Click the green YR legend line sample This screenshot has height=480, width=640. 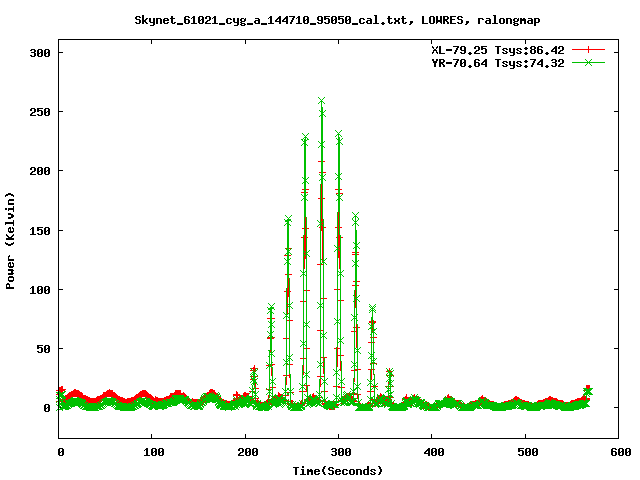589,62
